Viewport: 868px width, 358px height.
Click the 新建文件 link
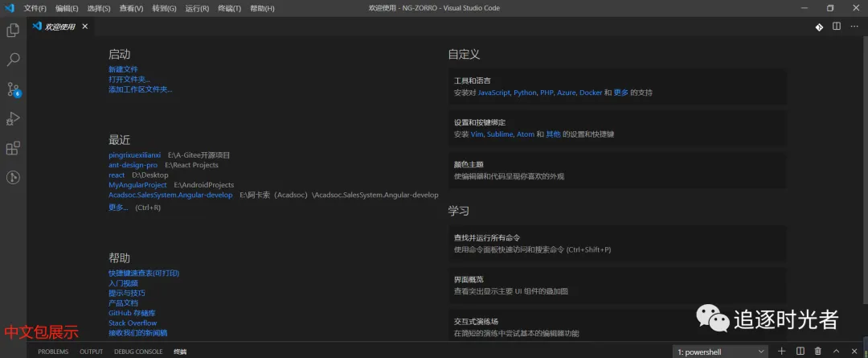pos(123,69)
